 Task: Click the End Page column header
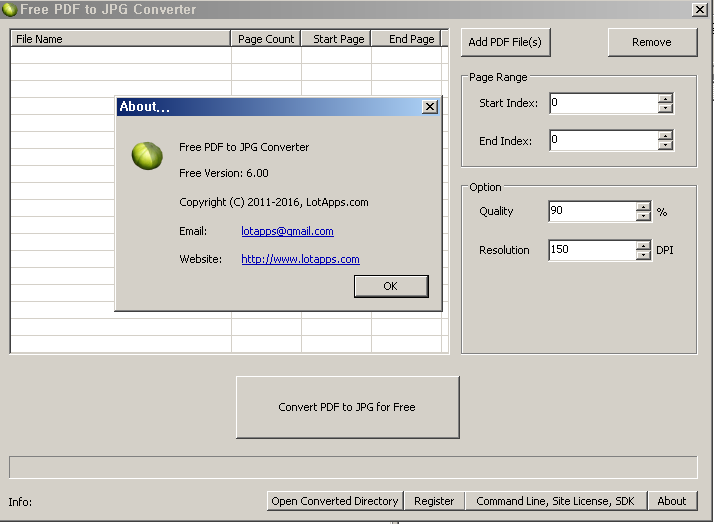406,39
